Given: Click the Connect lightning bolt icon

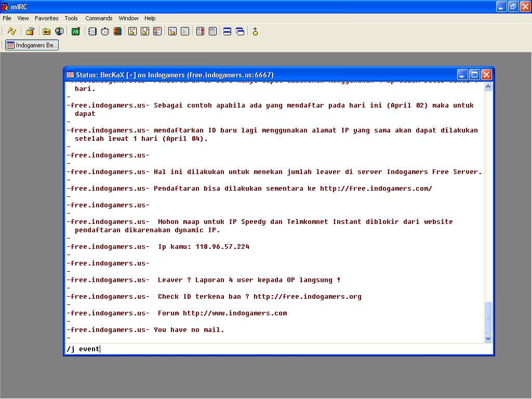Looking at the screenshot, I should click(12, 32).
